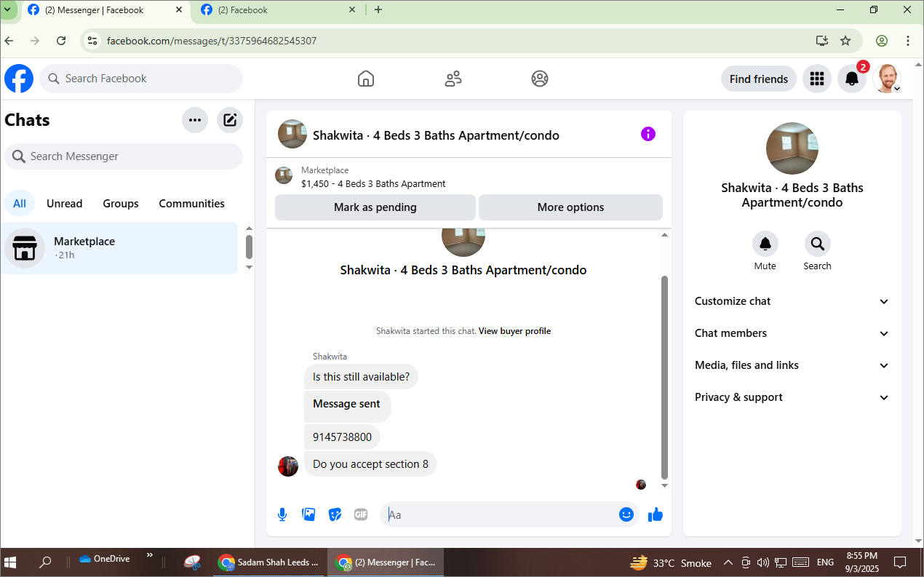Viewport: 924px width, 577px height.
Task: Open Chrome profile icon
Action: pyautogui.click(x=882, y=41)
